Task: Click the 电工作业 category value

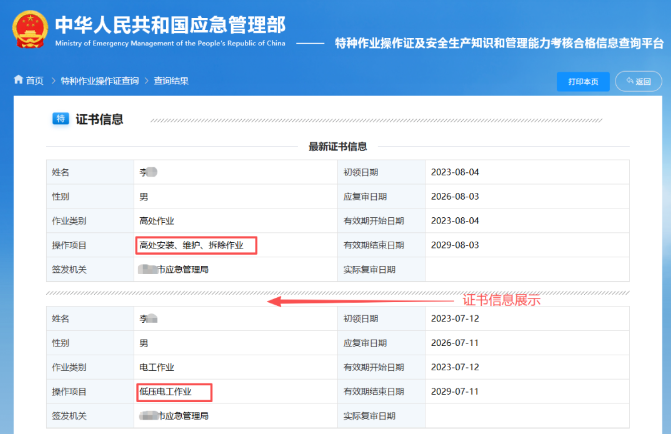Action: 157,367
